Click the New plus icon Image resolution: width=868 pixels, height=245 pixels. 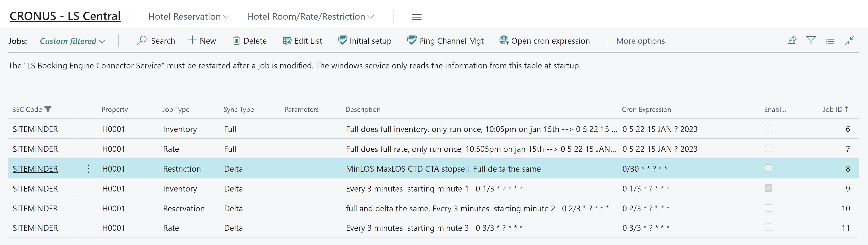pyautogui.click(x=192, y=40)
